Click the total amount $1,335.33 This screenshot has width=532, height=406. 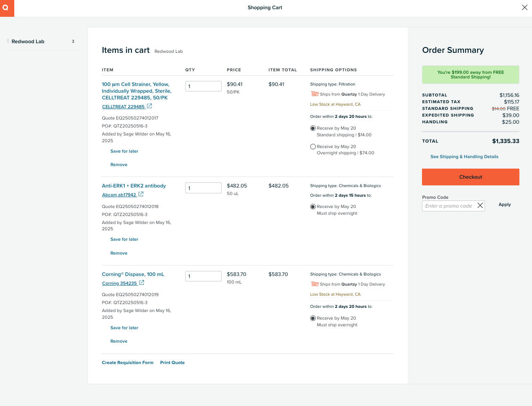pos(506,141)
